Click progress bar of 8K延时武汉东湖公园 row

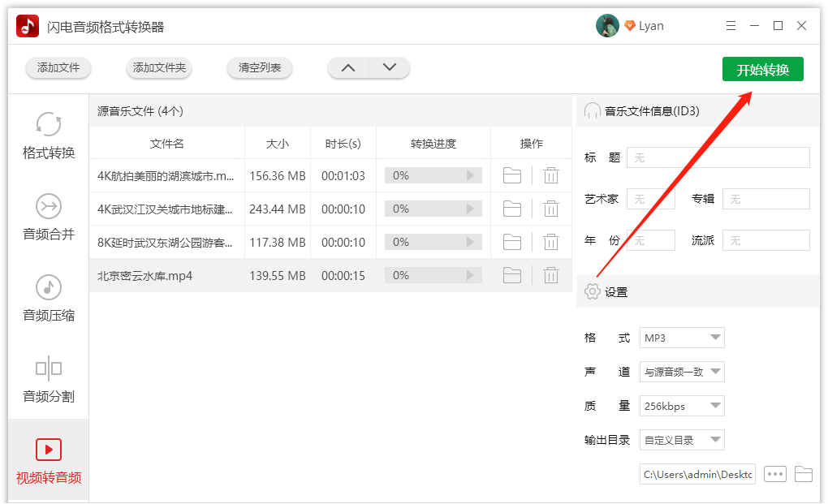pos(433,242)
